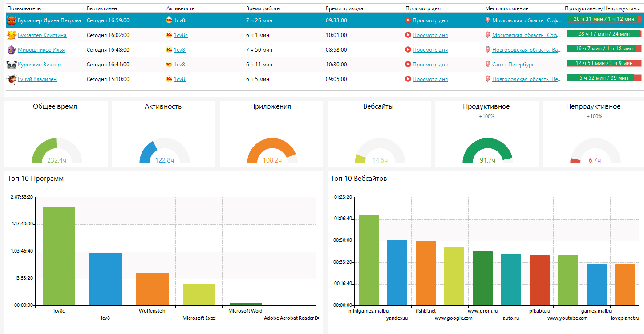Viewport: 644px width, 334px height.
Task: Click play icon for Бухгалтер Кристина day view
Action: (408, 35)
